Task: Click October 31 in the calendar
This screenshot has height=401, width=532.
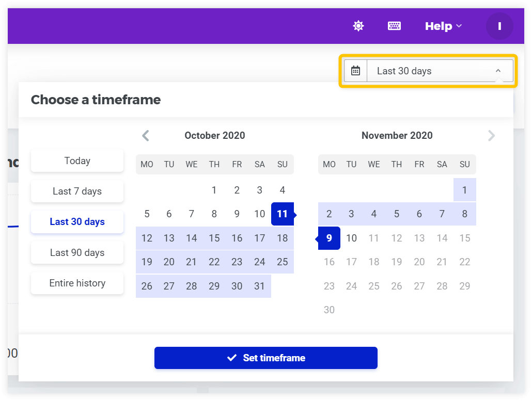Action: coord(260,286)
